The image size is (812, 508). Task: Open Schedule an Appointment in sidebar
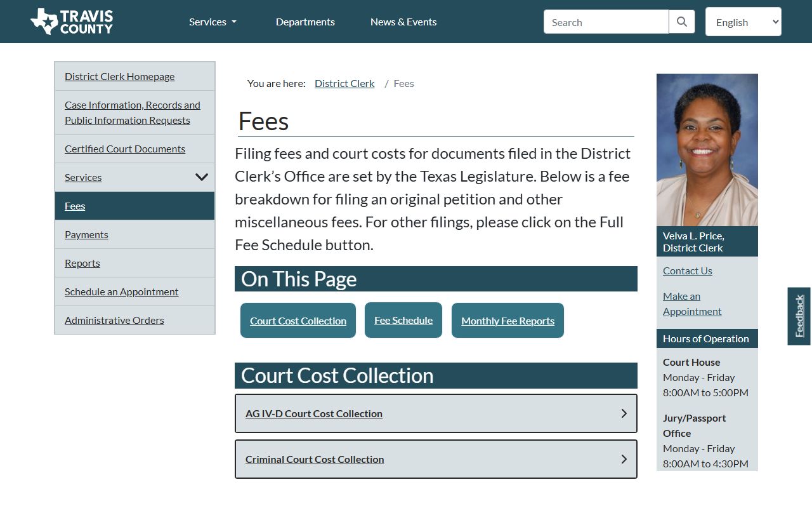pyautogui.click(x=121, y=291)
